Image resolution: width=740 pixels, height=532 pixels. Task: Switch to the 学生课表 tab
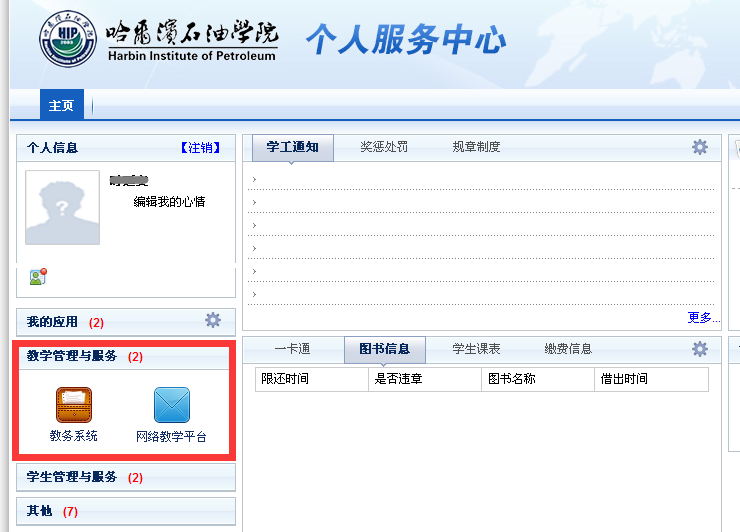pyautogui.click(x=476, y=349)
